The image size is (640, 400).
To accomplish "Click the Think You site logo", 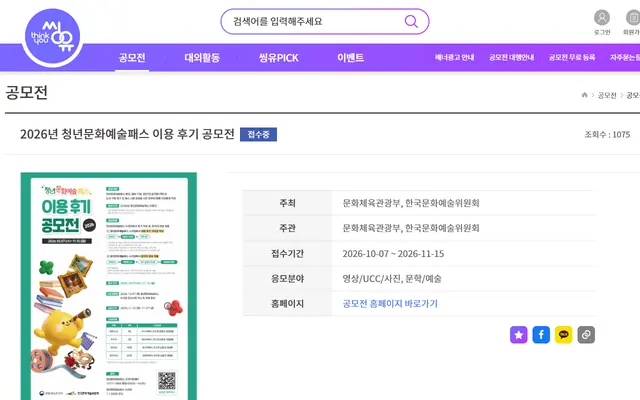I will point(53,37).
